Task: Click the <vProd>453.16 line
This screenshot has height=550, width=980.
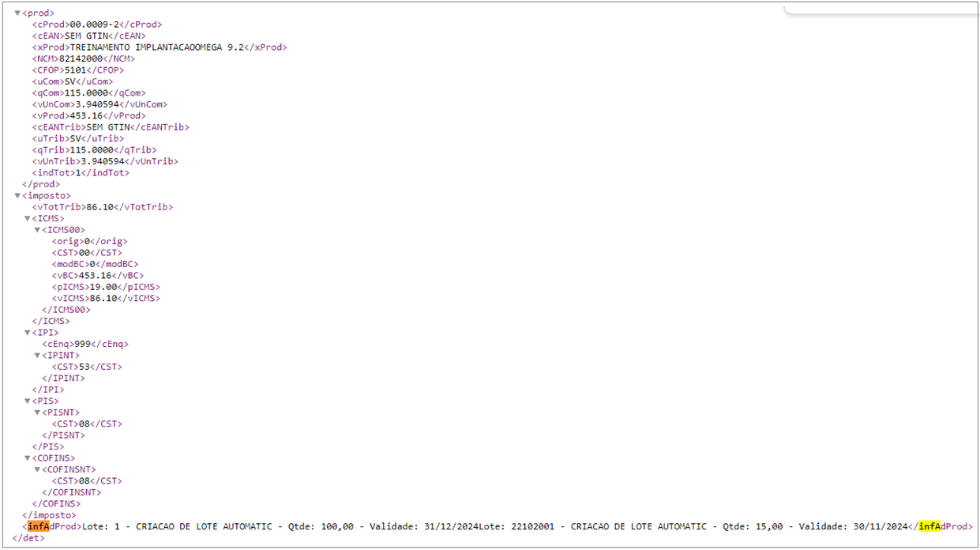Action: point(88,116)
